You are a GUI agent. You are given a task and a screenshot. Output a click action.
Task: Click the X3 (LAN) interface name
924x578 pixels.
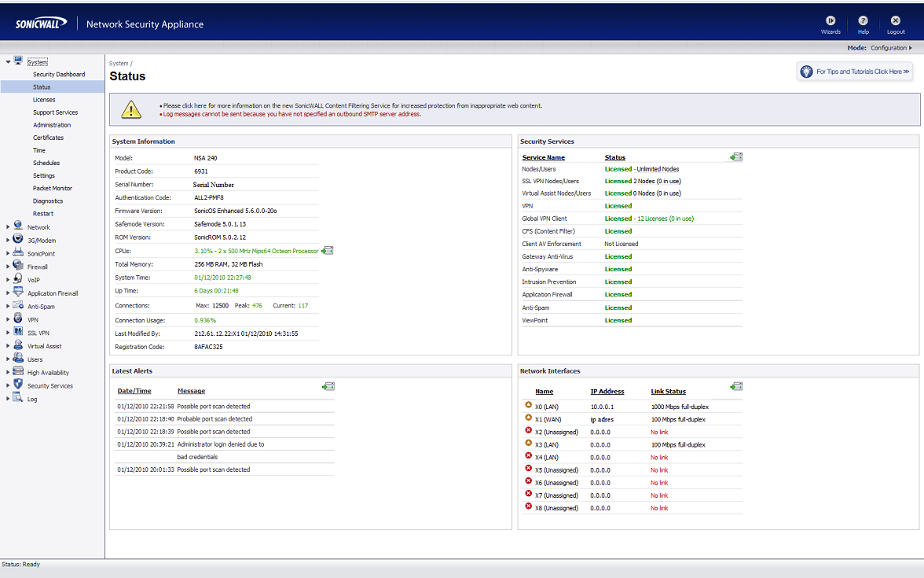547,445
